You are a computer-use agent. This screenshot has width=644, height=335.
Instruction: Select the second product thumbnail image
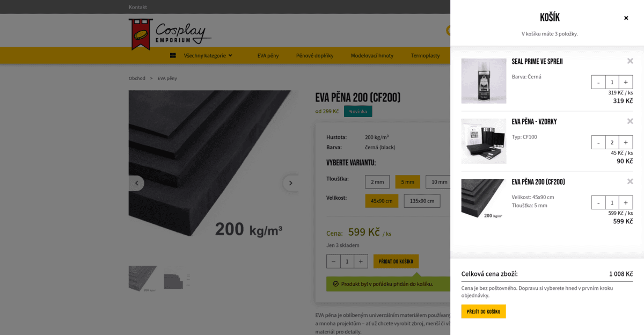177,279
